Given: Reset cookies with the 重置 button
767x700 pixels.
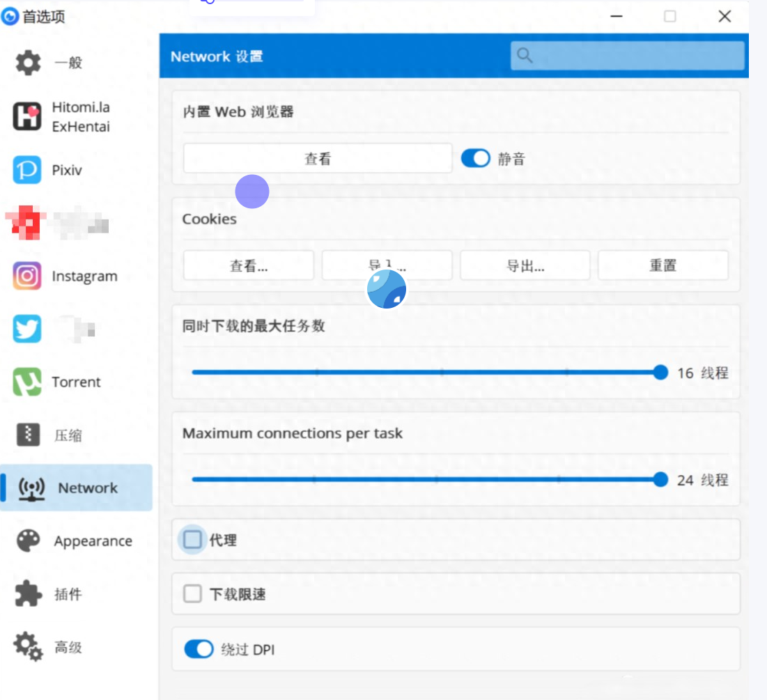Looking at the screenshot, I should 663,265.
